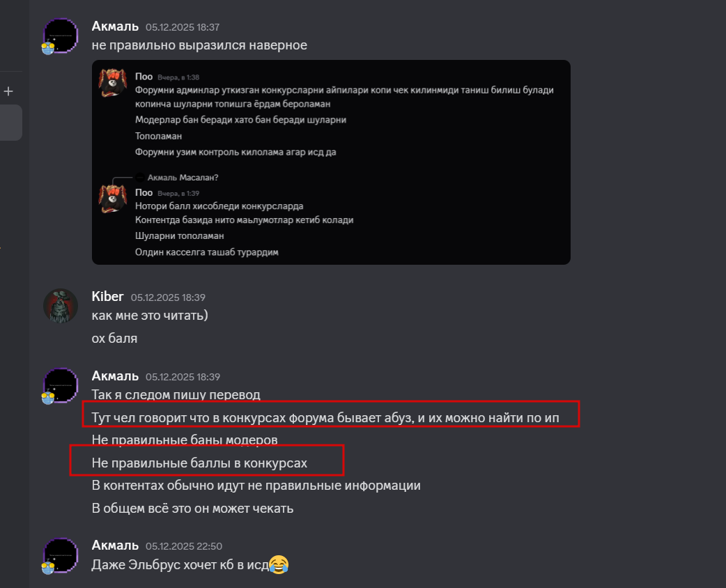
Task: Open Акмаль's avatar on the 18:37 message
Action: pos(61,36)
